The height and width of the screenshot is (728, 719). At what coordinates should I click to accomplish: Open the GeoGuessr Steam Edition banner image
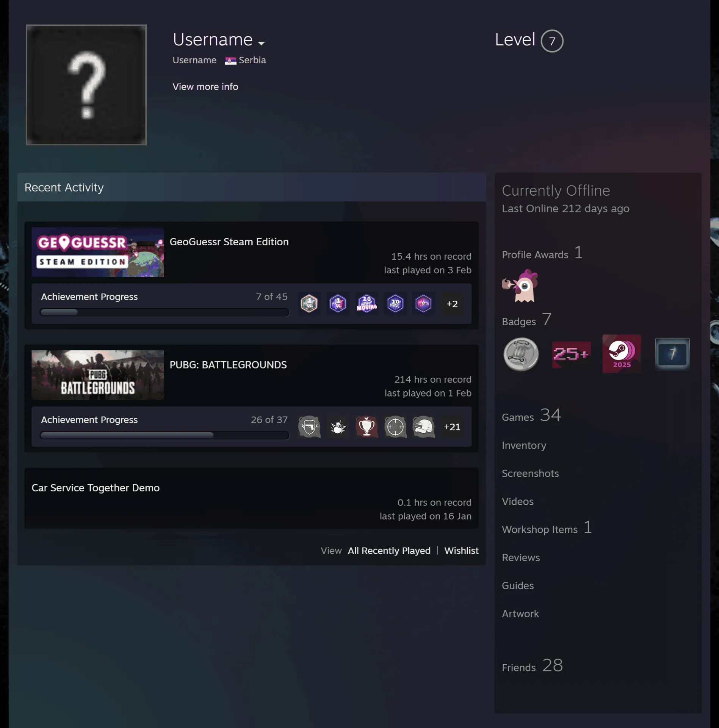(98, 252)
